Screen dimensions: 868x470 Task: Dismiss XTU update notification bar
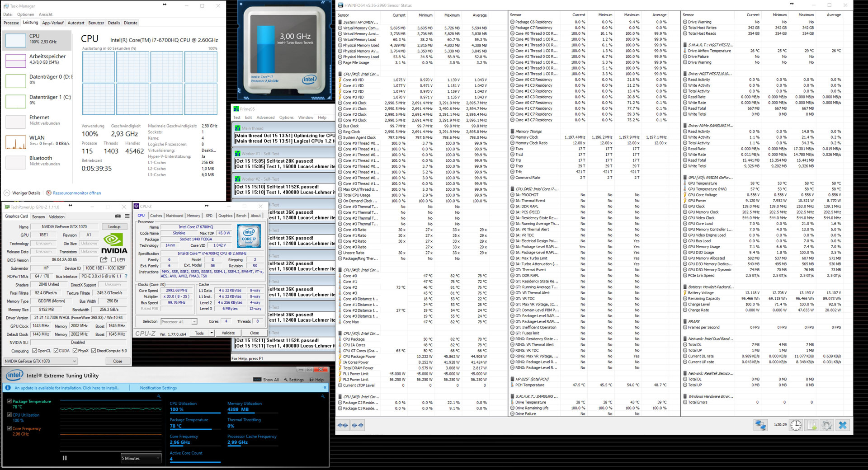click(x=325, y=388)
